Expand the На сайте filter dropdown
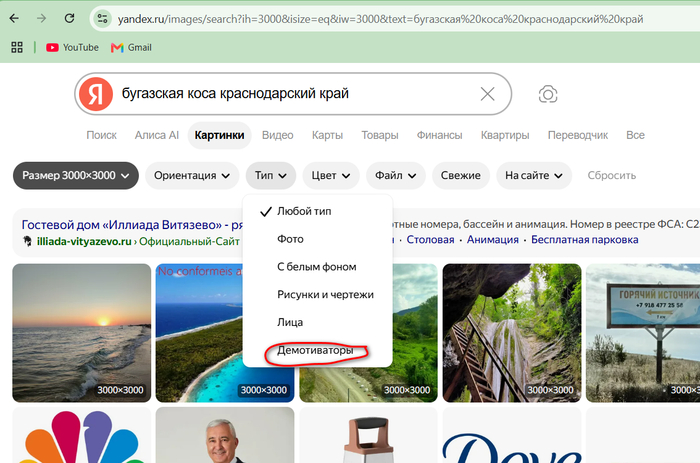The width and height of the screenshot is (700, 463). coord(534,175)
